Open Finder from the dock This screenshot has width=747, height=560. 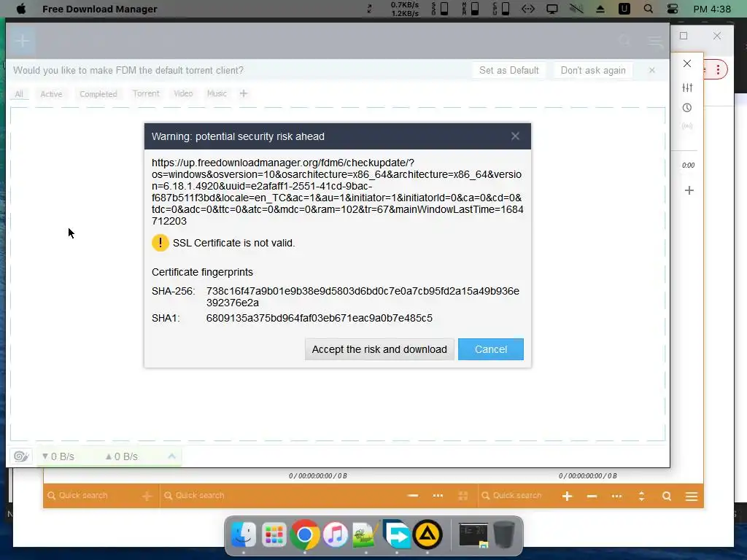tap(244, 534)
